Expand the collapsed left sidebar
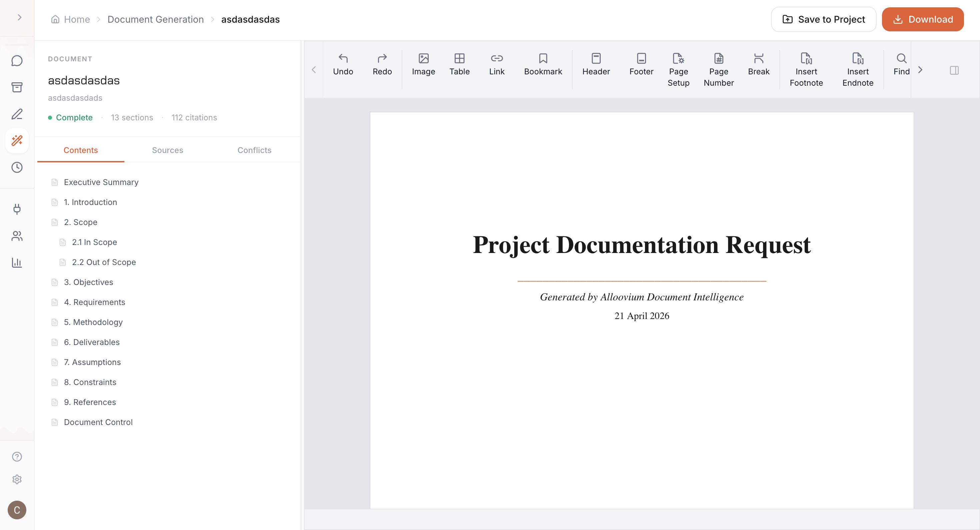Screen dimensions: 980x530 pos(19,18)
